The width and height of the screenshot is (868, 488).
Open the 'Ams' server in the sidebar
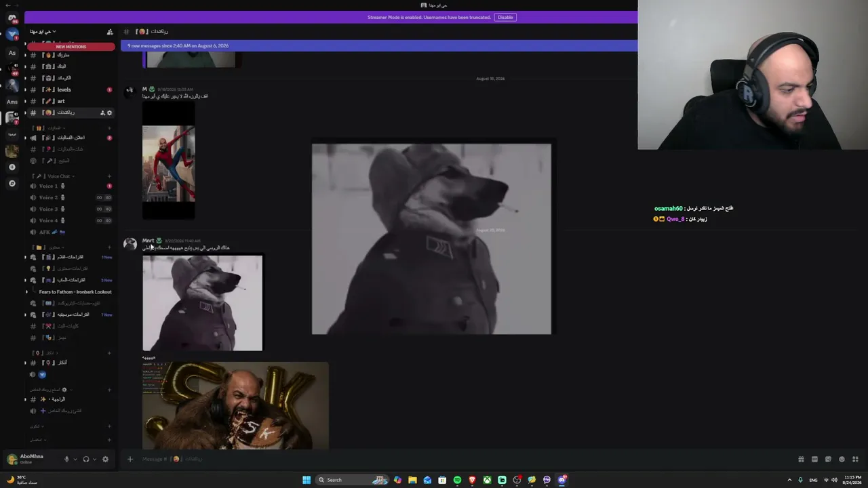12,102
